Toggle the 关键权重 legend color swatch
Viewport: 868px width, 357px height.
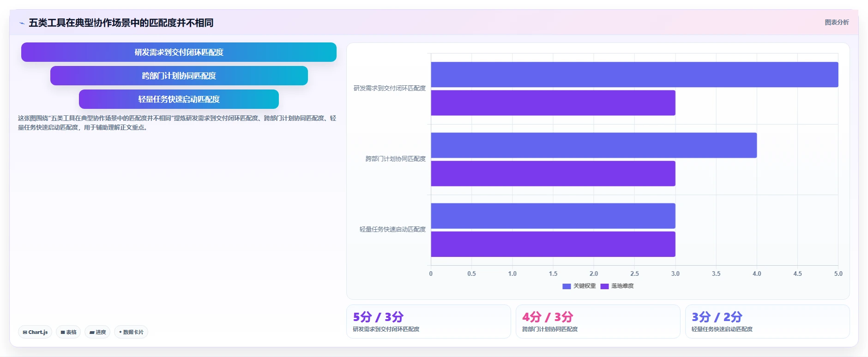point(567,286)
